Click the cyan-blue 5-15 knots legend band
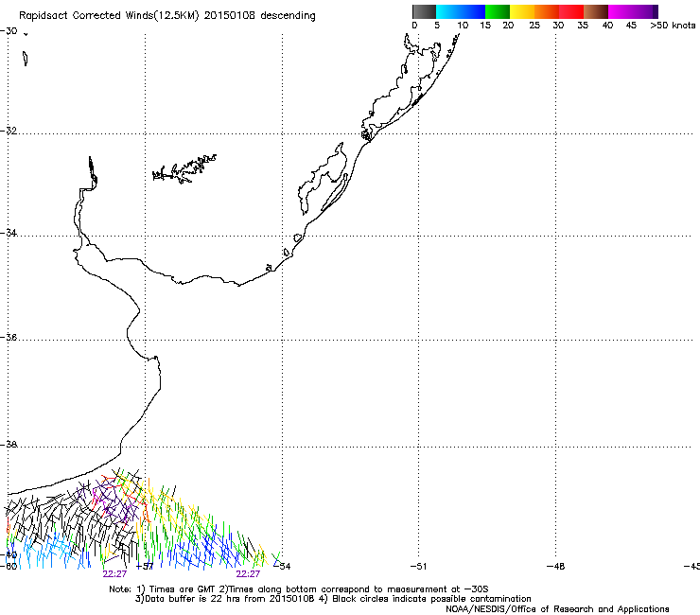The width and height of the screenshot is (700, 615). 461,11
